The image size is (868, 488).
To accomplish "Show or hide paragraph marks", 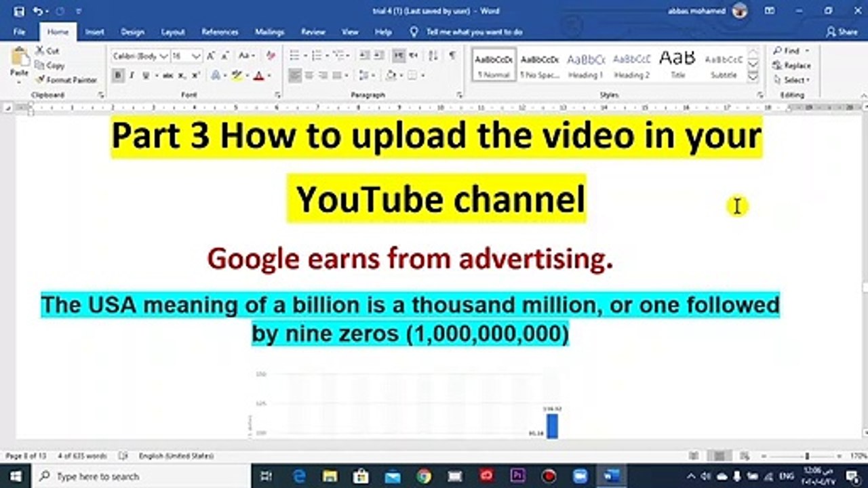I will tap(452, 56).
